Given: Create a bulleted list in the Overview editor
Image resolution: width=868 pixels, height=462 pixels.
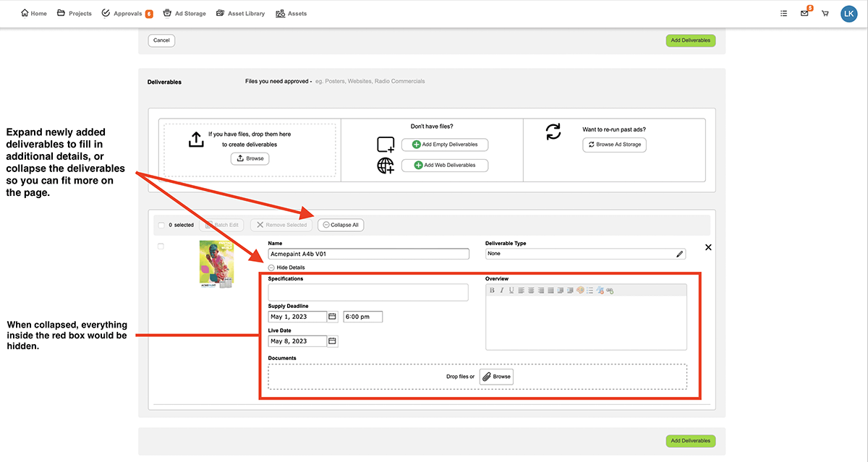Looking at the screenshot, I should [590, 290].
